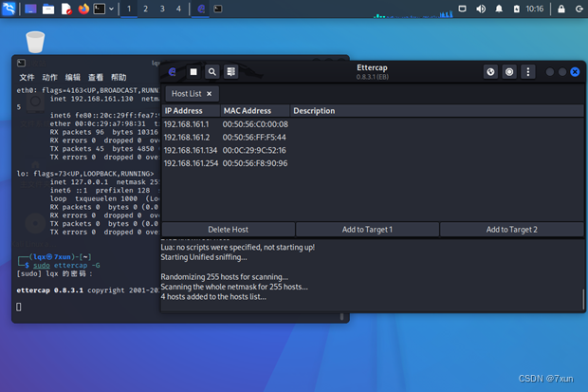Click MAC address 00:50:56:C0:00:08
This screenshot has width=588, height=392.
pyautogui.click(x=255, y=124)
